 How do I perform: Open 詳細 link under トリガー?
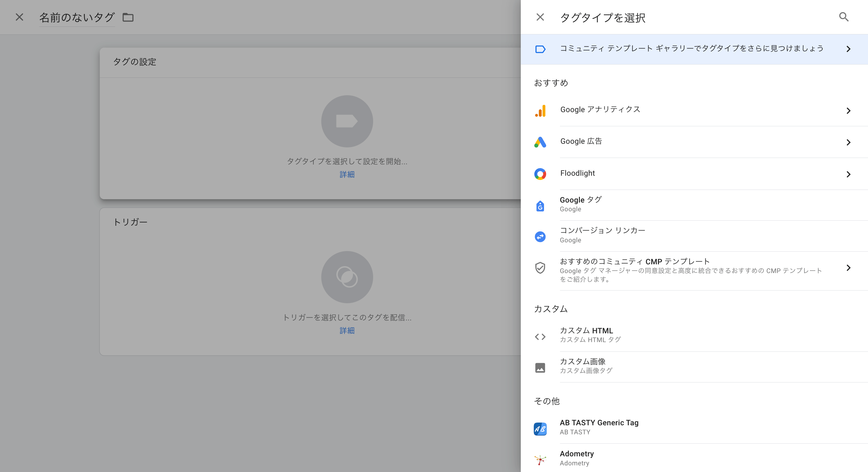point(347,331)
